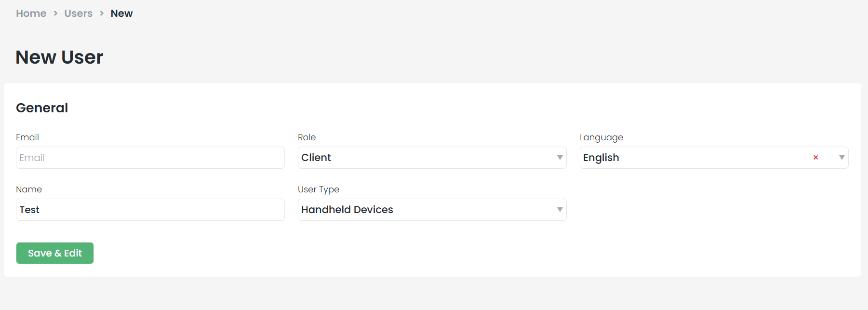The height and width of the screenshot is (310, 868).
Task: Click the Name field containing Test
Action: click(150, 210)
